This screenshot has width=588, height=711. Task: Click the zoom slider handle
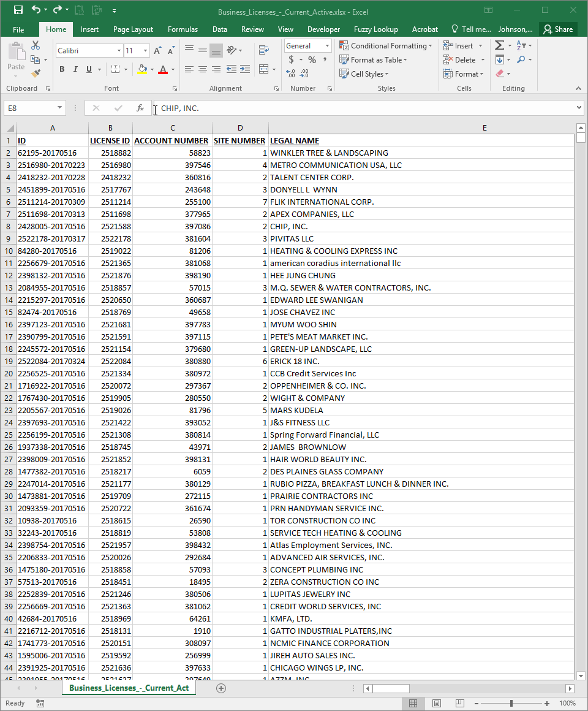pyautogui.click(x=511, y=703)
